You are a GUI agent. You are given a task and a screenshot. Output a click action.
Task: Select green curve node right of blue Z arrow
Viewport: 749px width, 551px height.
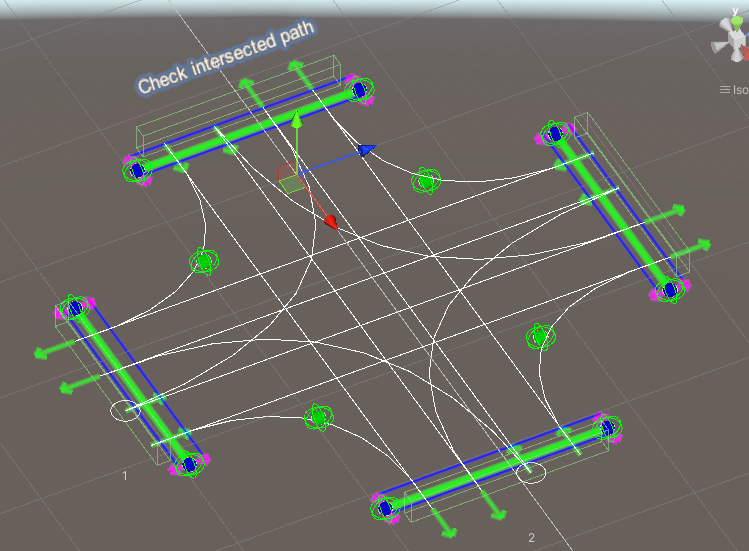tap(426, 181)
